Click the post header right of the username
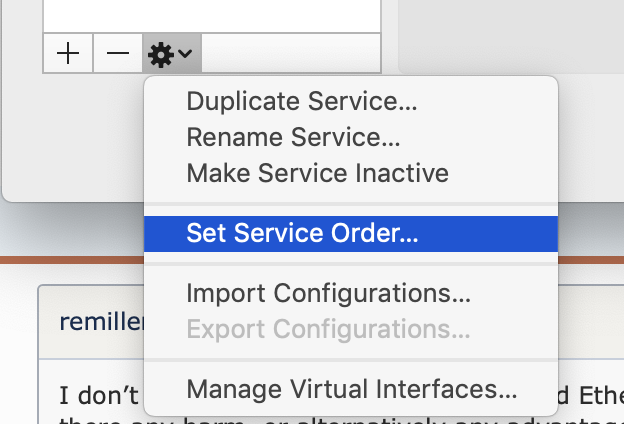This screenshot has width=624, height=424. tap(590, 321)
